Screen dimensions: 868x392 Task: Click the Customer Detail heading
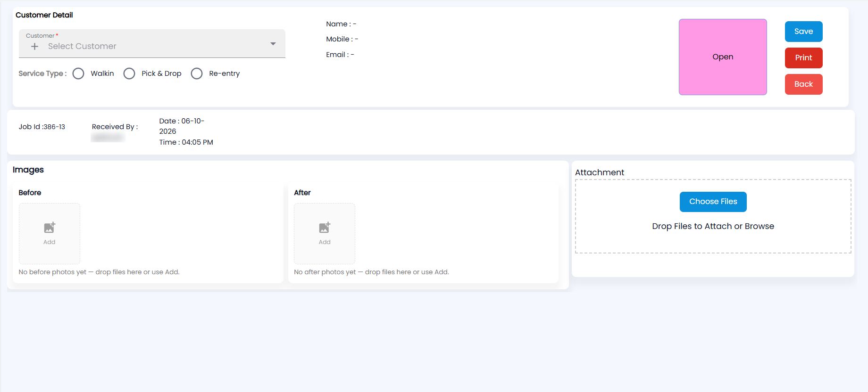(x=44, y=15)
